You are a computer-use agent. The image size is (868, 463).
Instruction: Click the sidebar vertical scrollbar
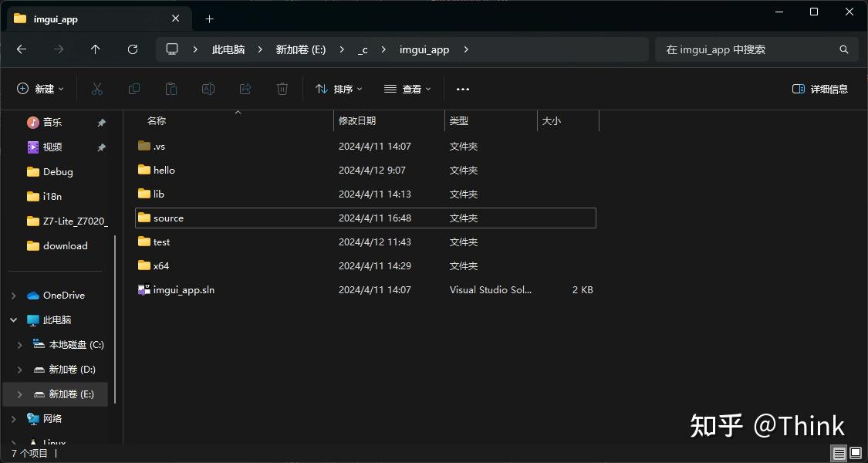pos(115,319)
